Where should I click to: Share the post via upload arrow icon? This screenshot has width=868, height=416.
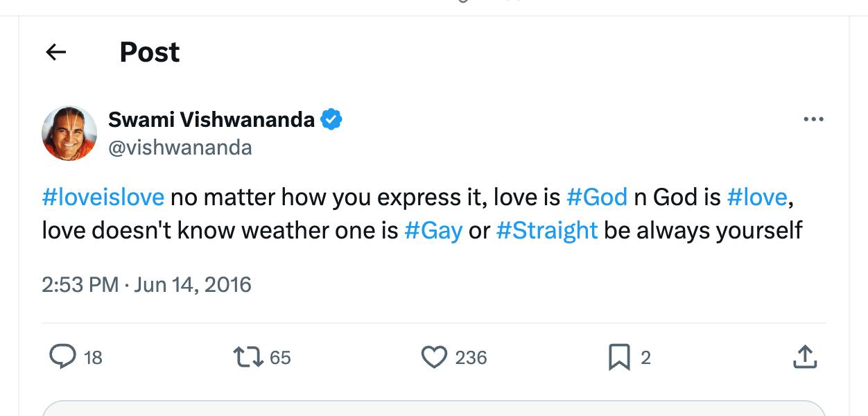point(804,357)
